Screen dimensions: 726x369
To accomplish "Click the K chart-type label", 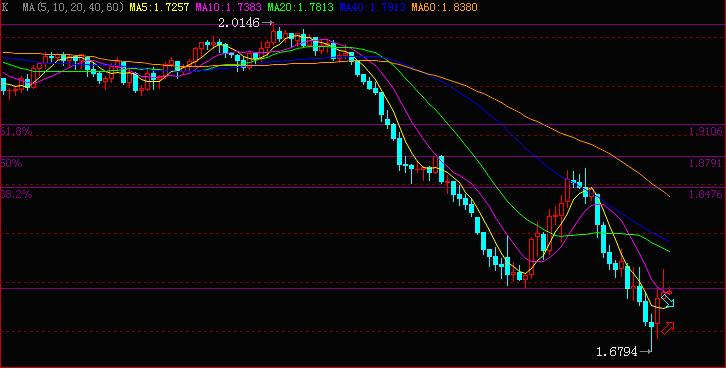I will point(6,7).
